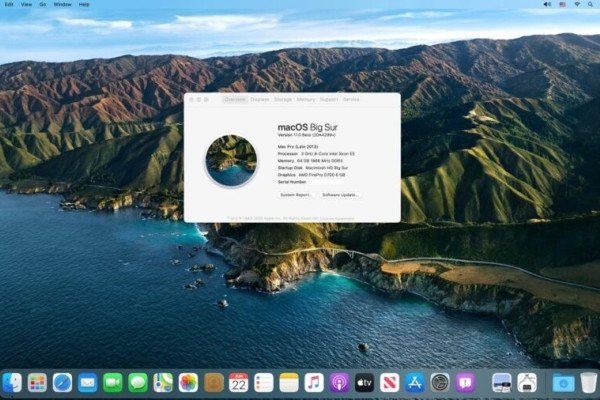The image size is (600, 400).
Task: Open the Maps app icon
Action: click(163, 383)
